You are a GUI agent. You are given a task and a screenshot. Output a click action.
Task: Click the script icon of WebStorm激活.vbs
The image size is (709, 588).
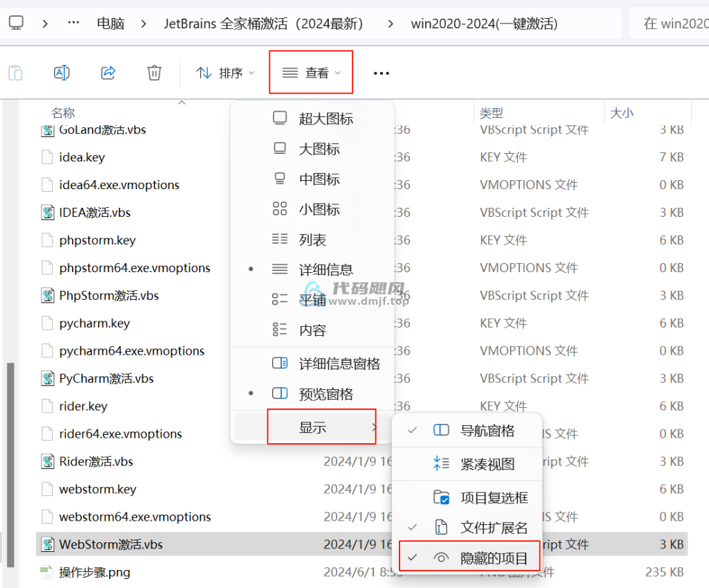coord(48,544)
